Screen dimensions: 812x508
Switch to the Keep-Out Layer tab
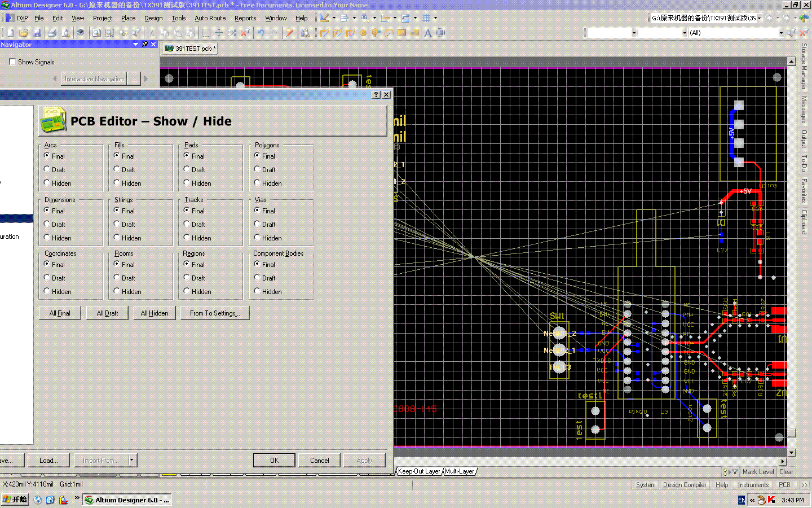[x=418, y=471]
